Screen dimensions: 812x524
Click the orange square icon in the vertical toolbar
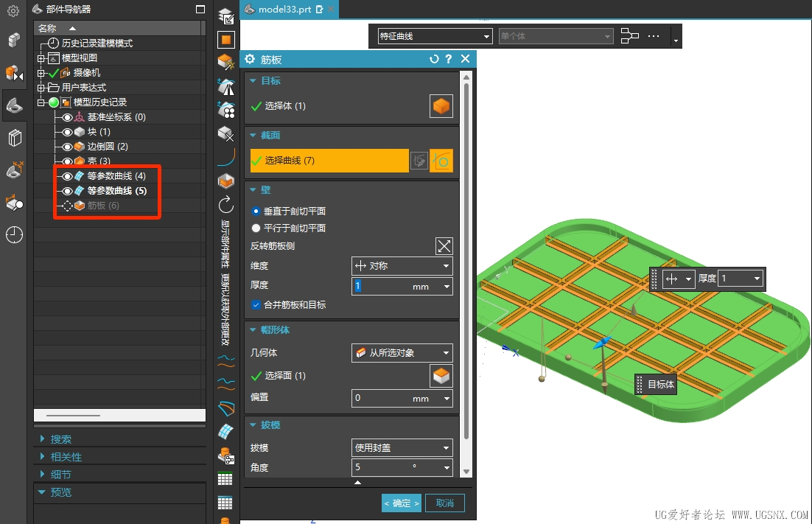tap(226, 39)
